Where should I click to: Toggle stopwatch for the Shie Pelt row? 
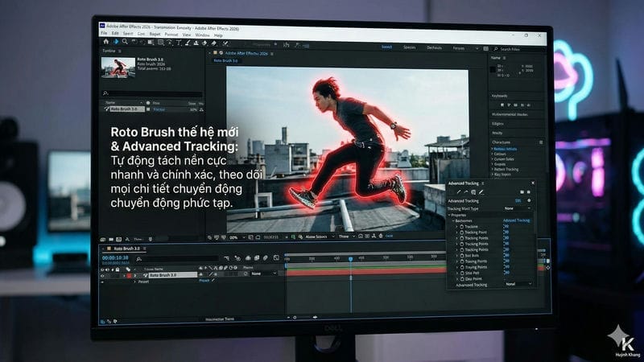click(461, 273)
